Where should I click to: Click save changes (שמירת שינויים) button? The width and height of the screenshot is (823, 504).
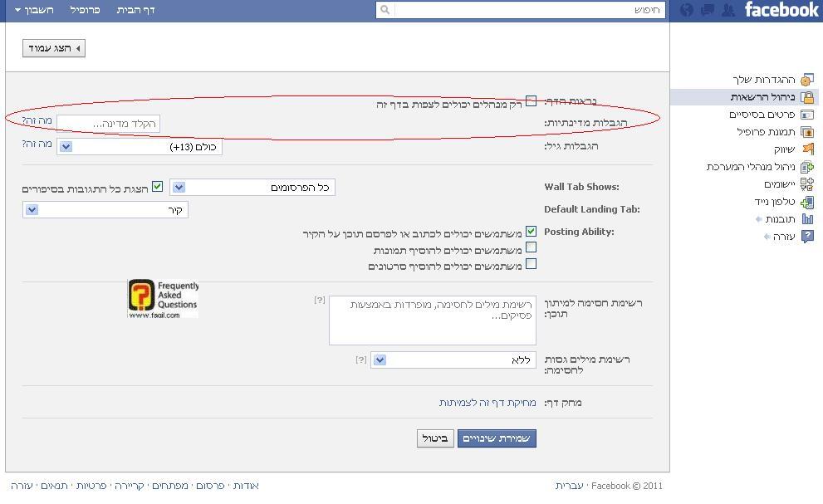(x=497, y=438)
